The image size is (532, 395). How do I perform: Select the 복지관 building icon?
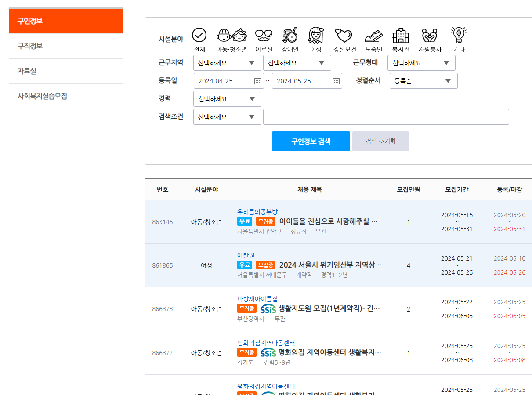pyautogui.click(x=400, y=36)
